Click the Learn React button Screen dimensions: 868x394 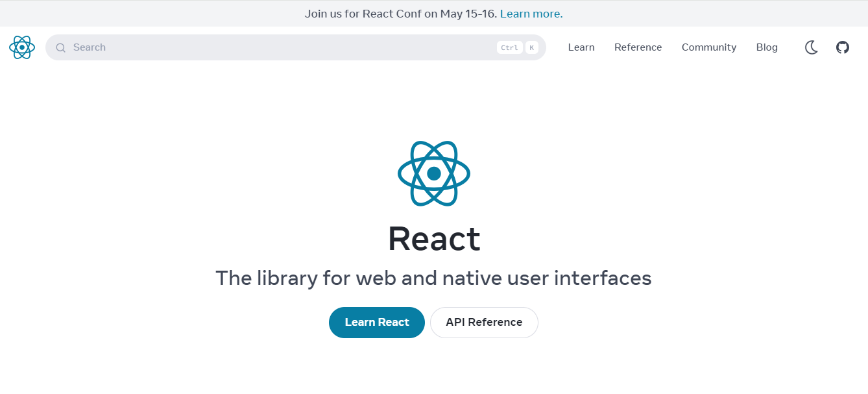[376, 322]
